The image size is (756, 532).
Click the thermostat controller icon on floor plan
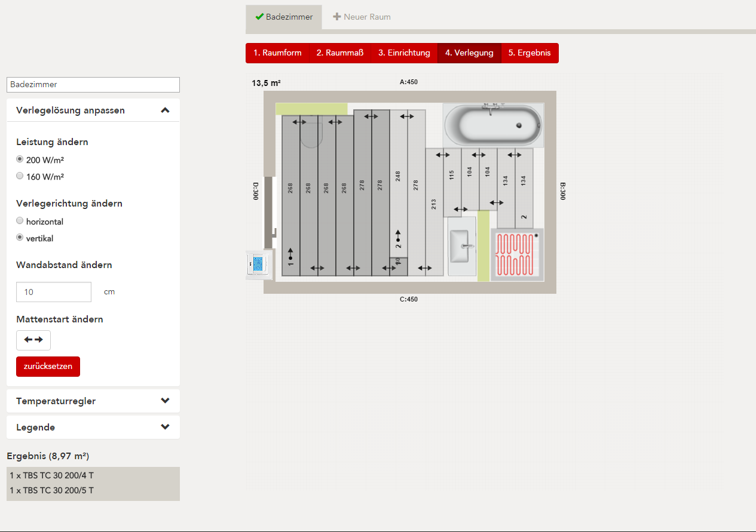click(x=259, y=265)
